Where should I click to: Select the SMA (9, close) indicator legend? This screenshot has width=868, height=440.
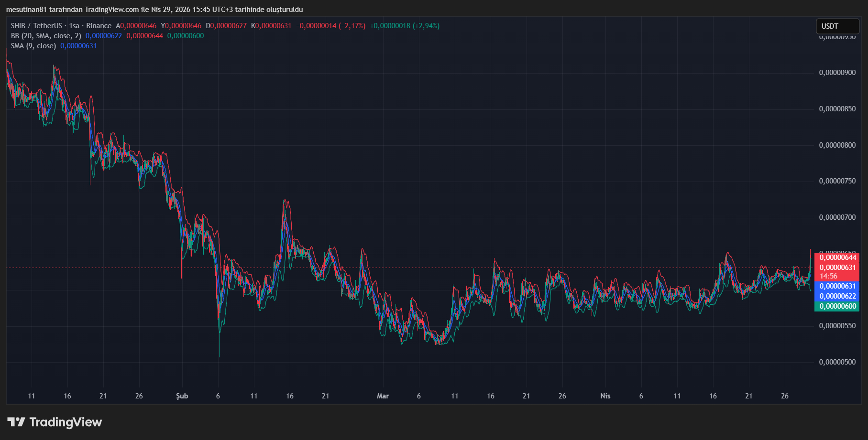click(x=33, y=46)
